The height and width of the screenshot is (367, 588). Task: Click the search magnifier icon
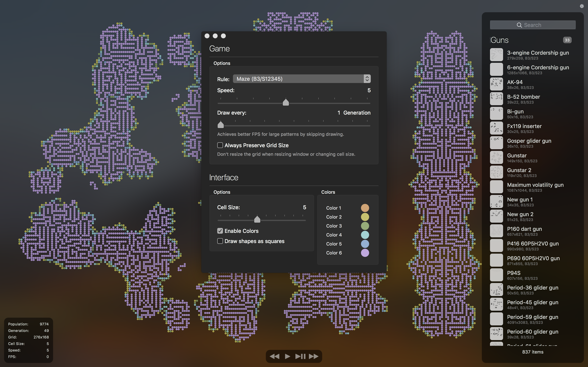point(519,25)
